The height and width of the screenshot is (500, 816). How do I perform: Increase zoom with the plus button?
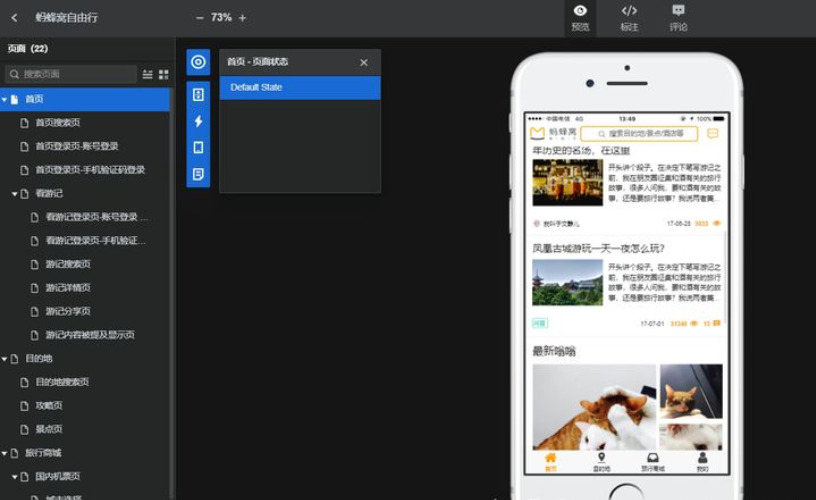[x=243, y=18]
